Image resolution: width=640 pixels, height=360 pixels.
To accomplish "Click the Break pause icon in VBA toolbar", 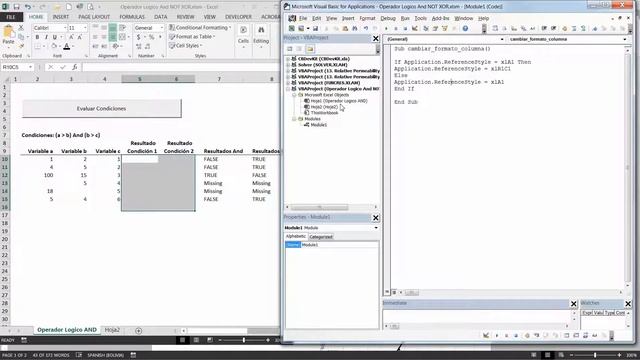I will (x=396, y=29).
